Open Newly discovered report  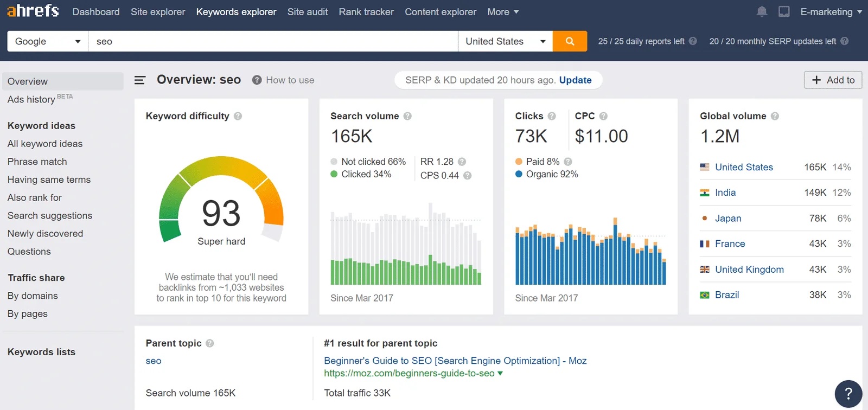45,233
